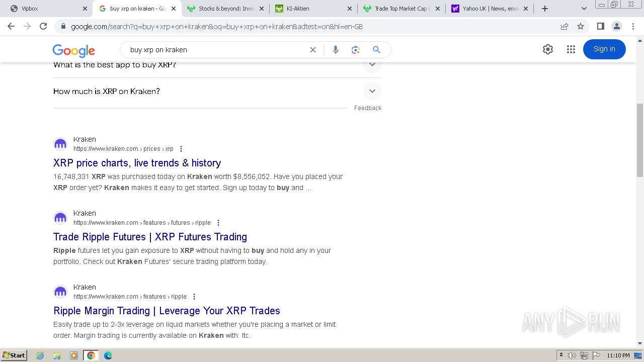The image size is (644, 362).
Task: Click the browser back arrow
Action: click(x=11, y=26)
